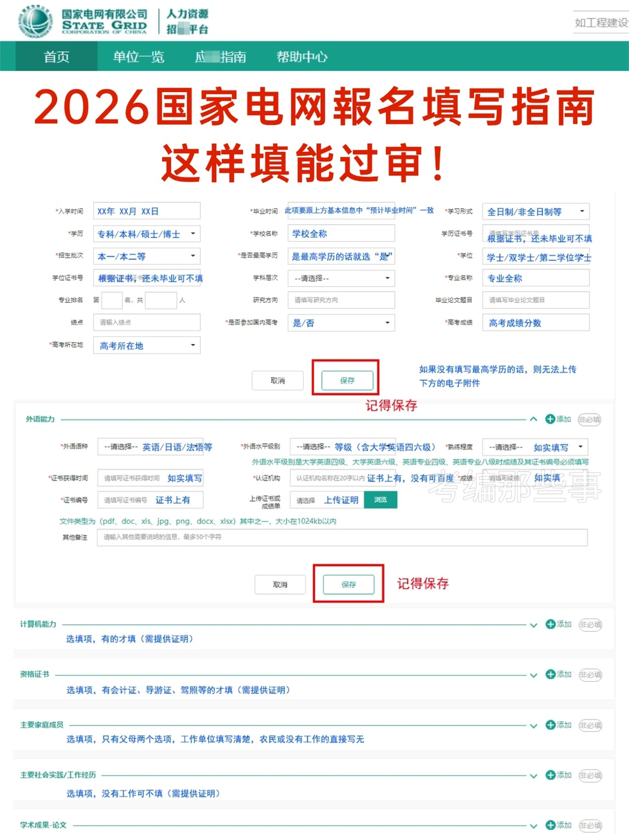Click 保存 in the education form
The image size is (629, 840).
click(x=347, y=381)
